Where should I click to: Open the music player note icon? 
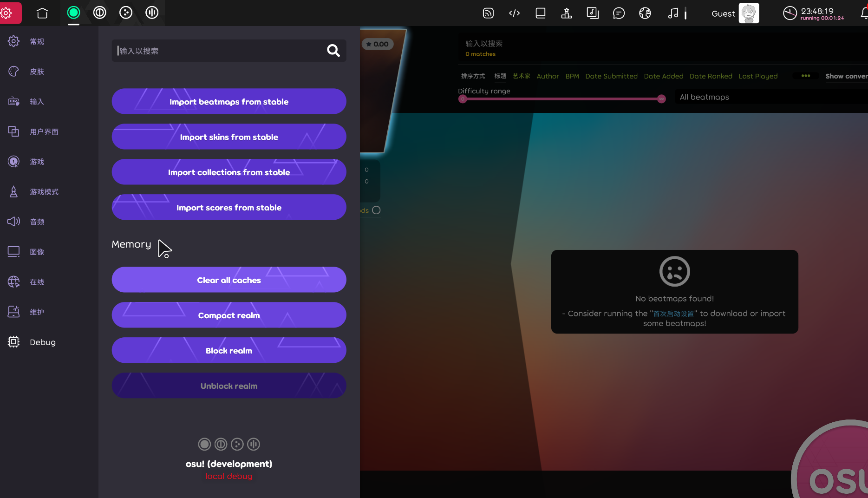673,13
